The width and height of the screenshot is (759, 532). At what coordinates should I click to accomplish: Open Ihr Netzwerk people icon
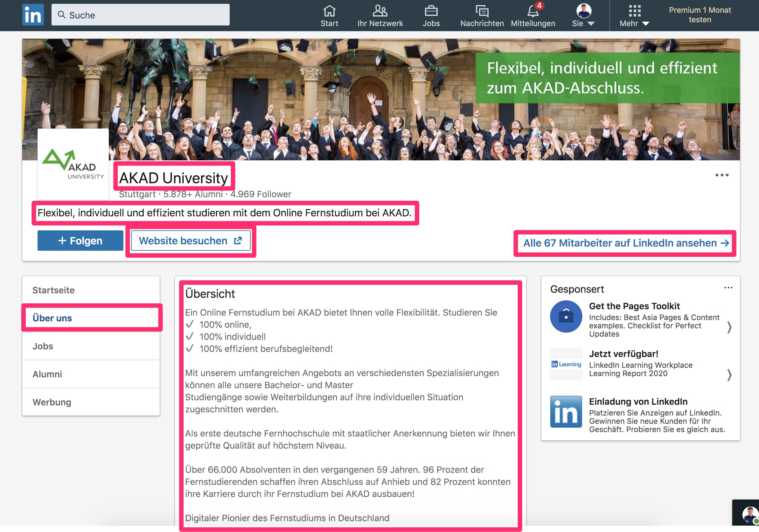click(x=380, y=11)
